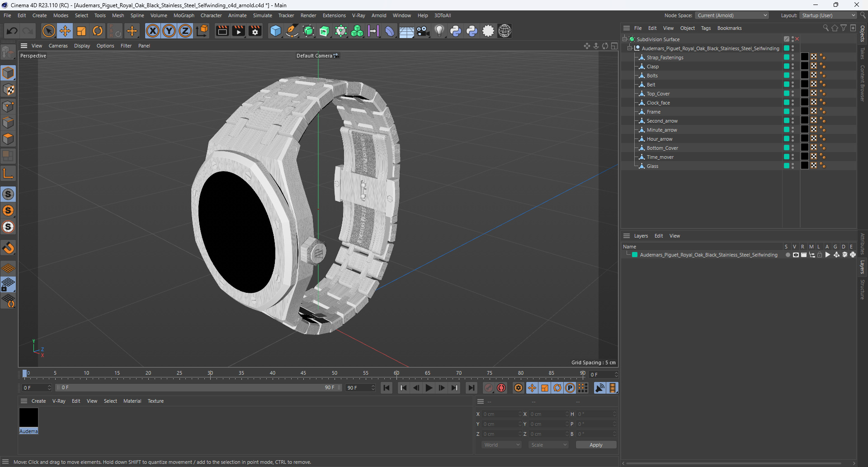Click the layer's teal color swatch
This screenshot has width=868, height=467.
[x=635, y=255]
